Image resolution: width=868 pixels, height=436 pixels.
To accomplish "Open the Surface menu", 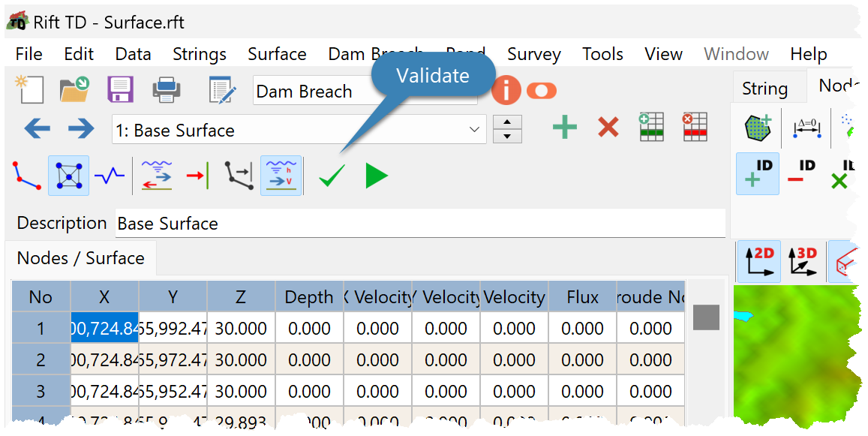I will 277,54.
